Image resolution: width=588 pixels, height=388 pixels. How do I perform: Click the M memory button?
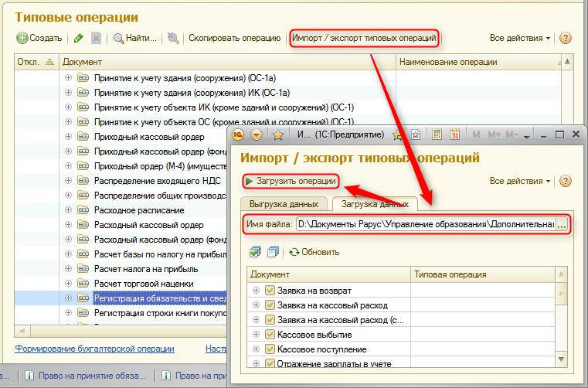[476, 134]
